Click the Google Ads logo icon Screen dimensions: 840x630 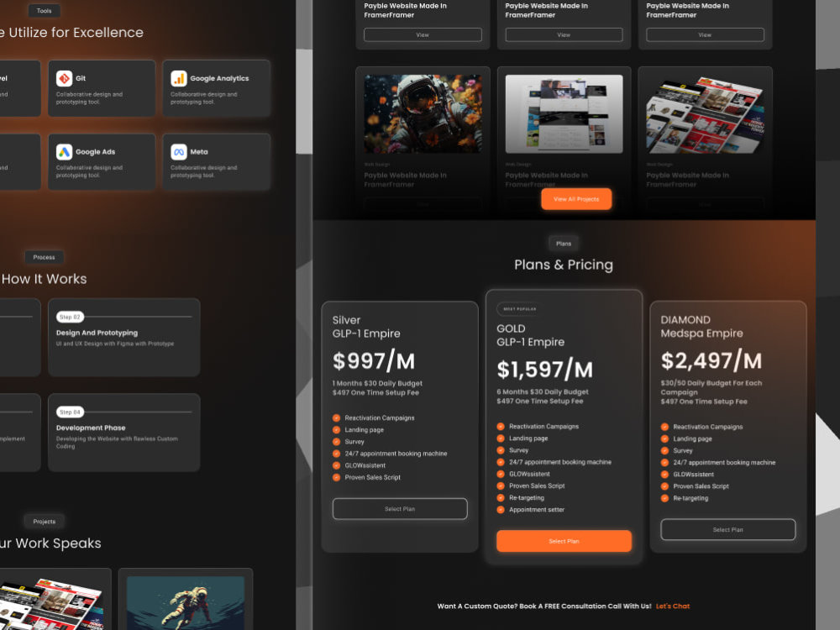(65, 152)
